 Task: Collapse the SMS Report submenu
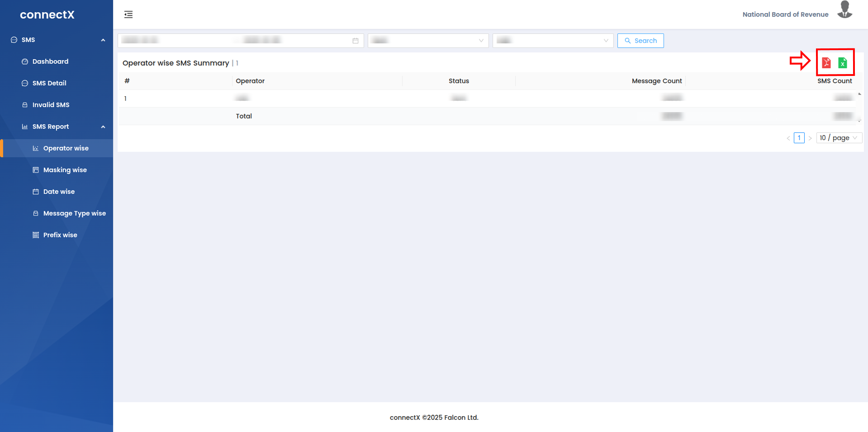(x=103, y=127)
